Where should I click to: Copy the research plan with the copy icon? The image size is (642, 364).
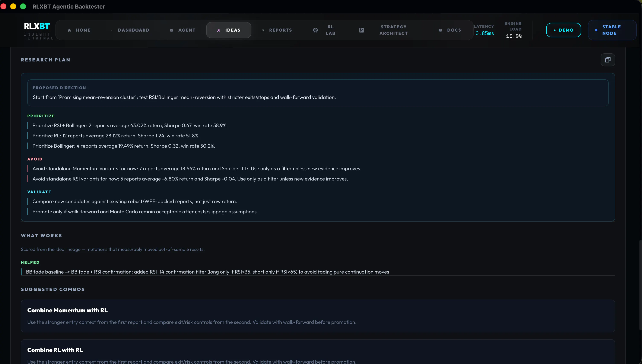pos(607,60)
